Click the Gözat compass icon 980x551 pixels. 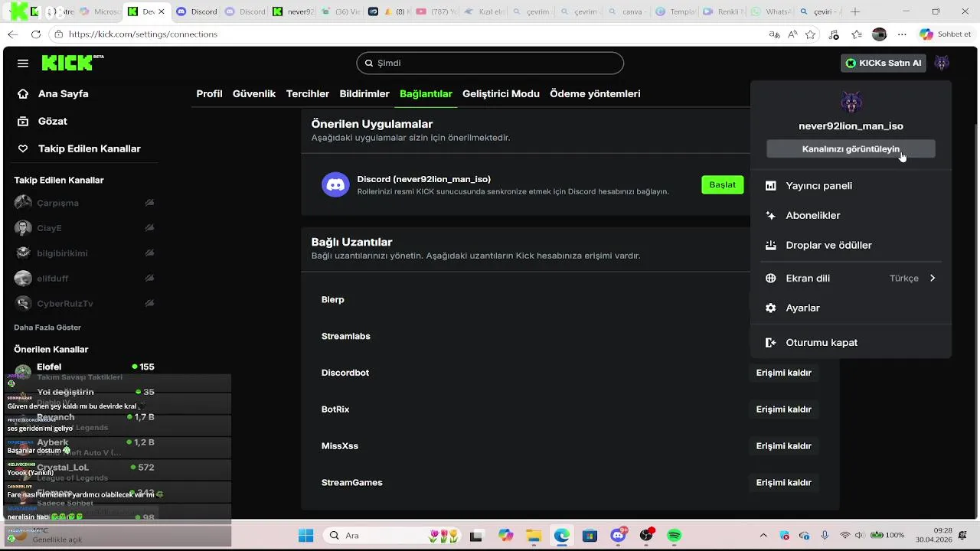(x=23, y=121)
